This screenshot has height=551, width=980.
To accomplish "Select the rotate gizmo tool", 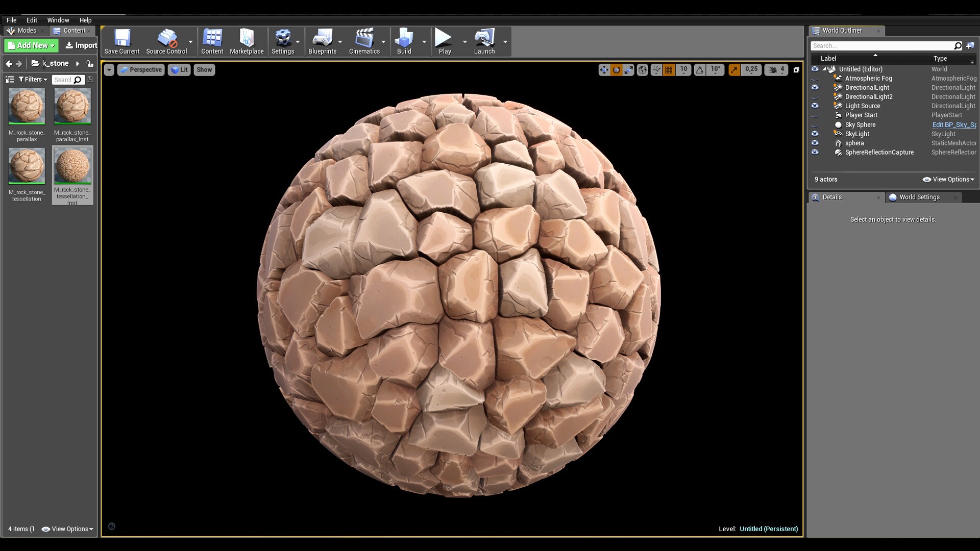I will (616, 70).
